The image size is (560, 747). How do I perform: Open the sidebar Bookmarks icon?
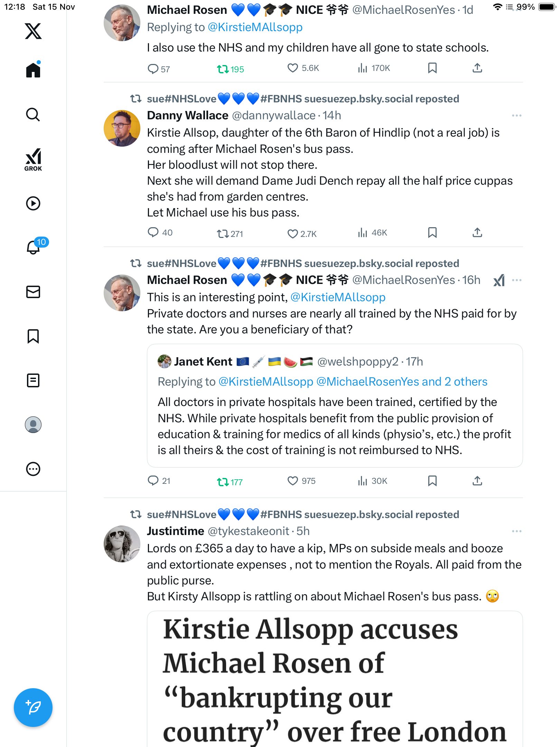pyautogui.click(x=33, y=336)
